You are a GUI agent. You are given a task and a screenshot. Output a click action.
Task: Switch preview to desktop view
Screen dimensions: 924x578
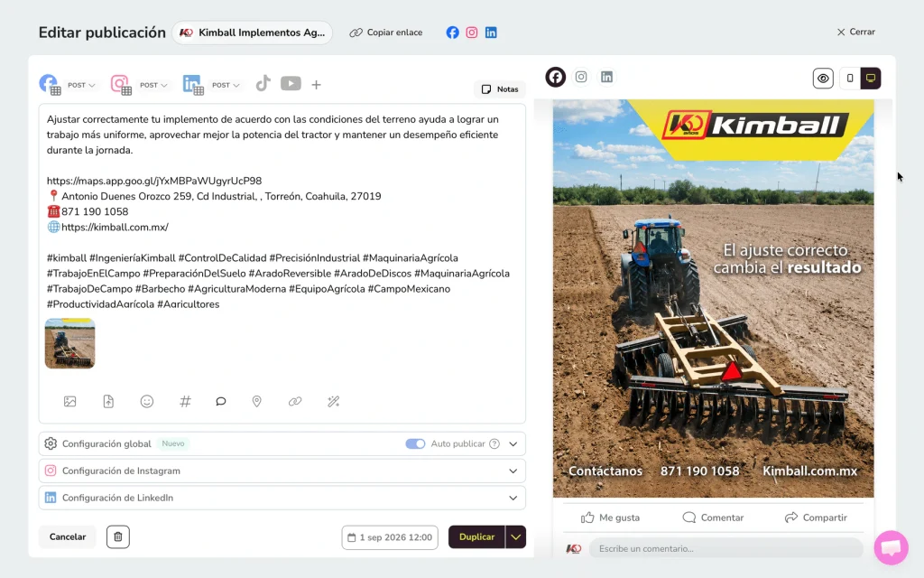point(871,78)
